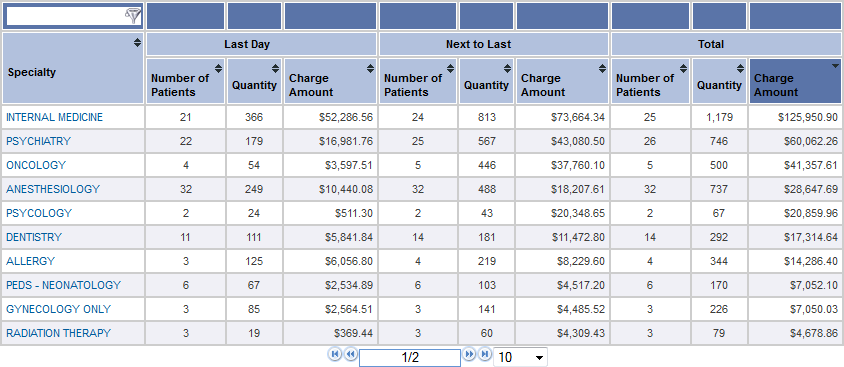Sort Last Day Quantity column
The image size is (844, 367).
pyautogui.click(x=275, y=68)
